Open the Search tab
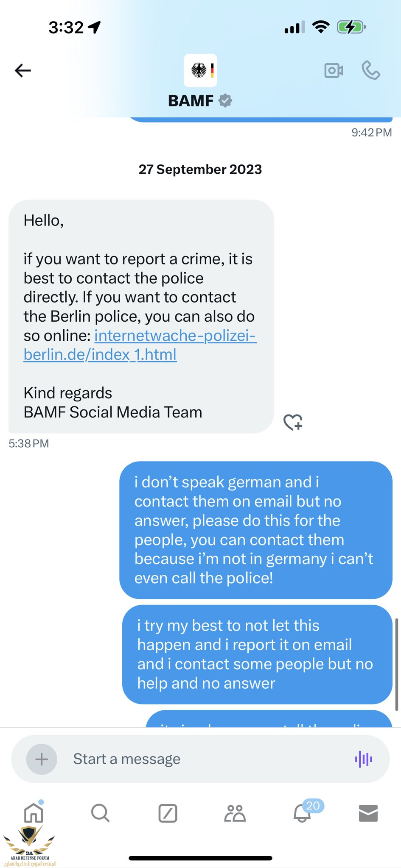Image resolution: width=401 pixels, height=868 pixels. click(101, 813)
